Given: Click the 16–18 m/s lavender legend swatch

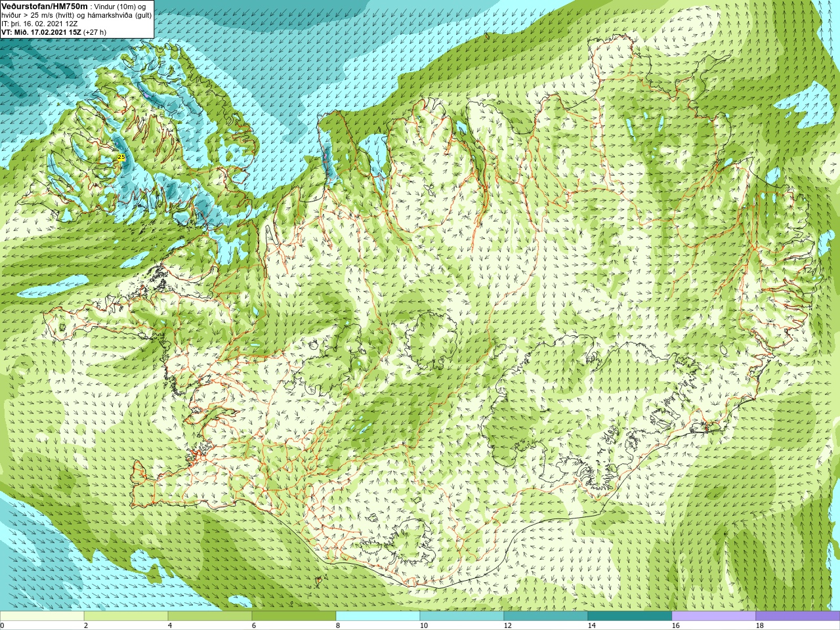Looking at the screenshot, I should 714,616.
